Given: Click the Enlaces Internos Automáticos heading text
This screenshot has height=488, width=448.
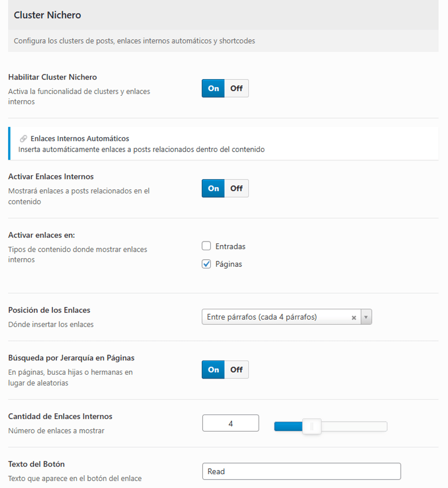Looking at the screenshot, I should pyautogui.click(x=80, y=139).
